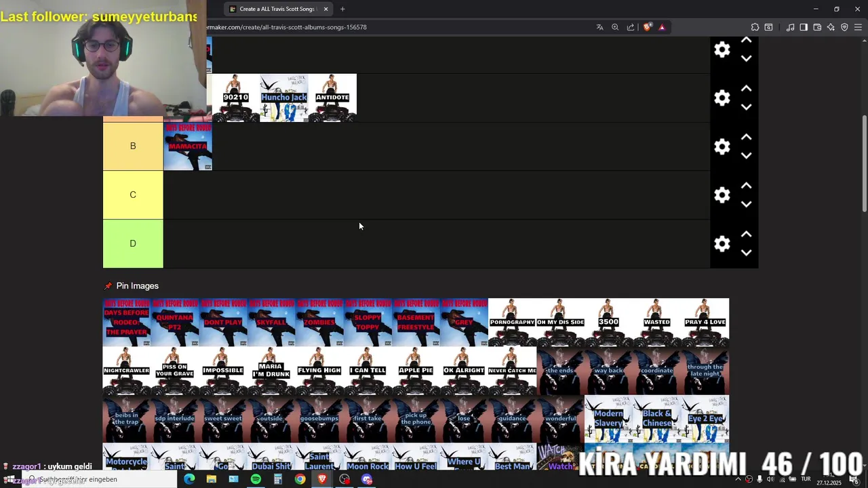Open settings gear for tier B row

click(x=722, y=146)
